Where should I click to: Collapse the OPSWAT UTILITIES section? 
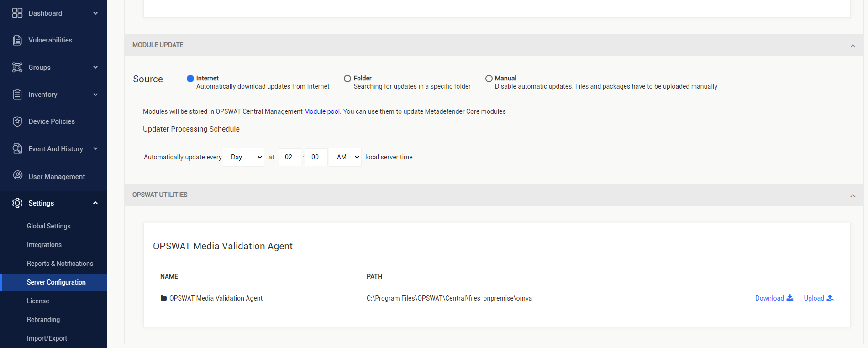852,195
